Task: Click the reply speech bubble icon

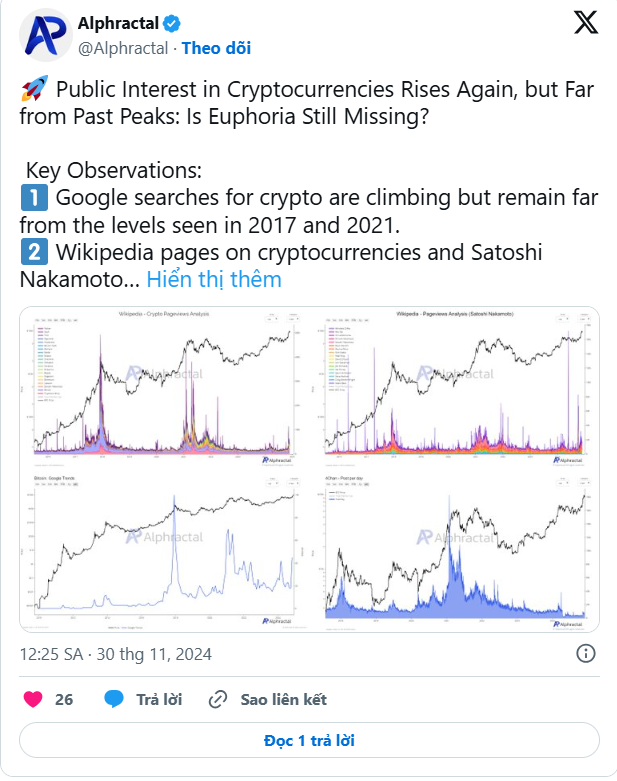Action: tap(114, 699)
